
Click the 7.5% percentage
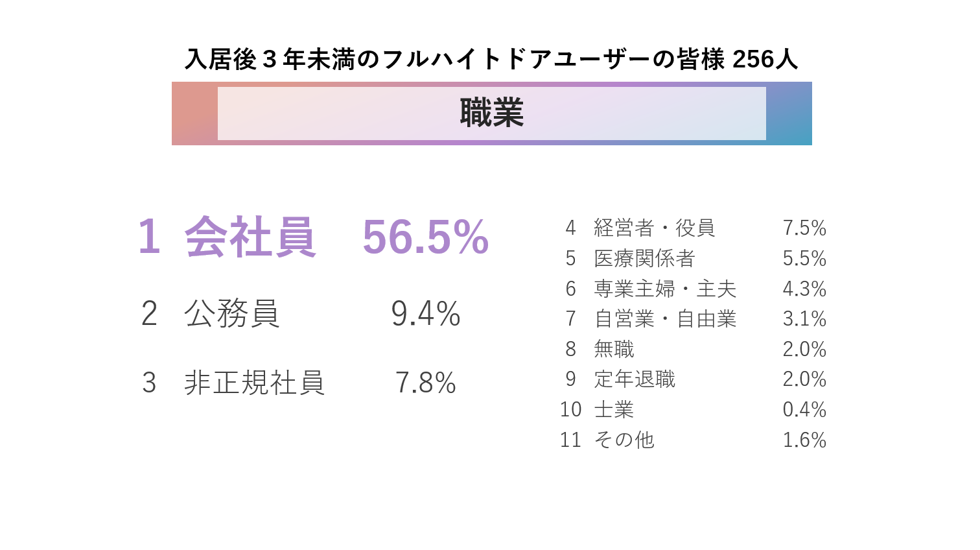804,228
